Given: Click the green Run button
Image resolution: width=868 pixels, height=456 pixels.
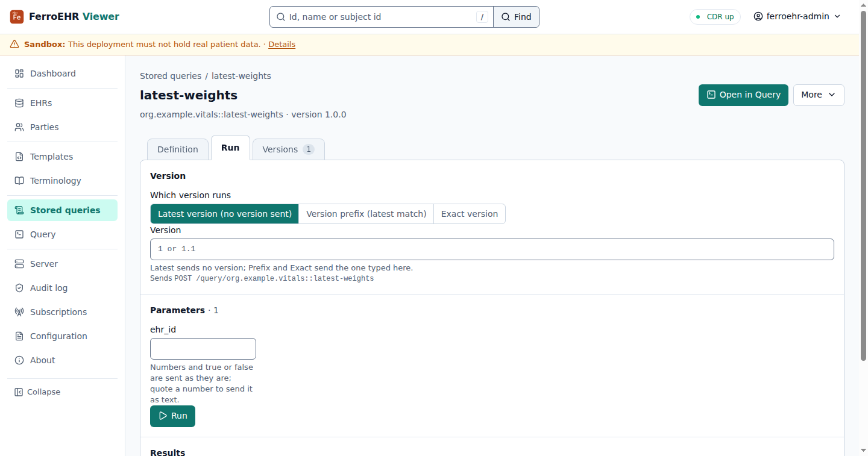Looking at the screenshot, I should click(172, 416).
